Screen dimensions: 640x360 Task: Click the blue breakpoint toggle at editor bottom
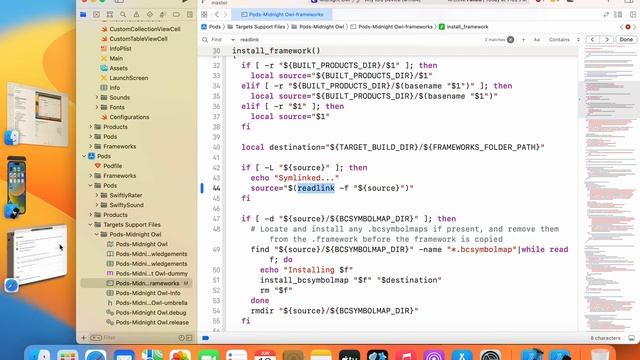tap(206, 338)
